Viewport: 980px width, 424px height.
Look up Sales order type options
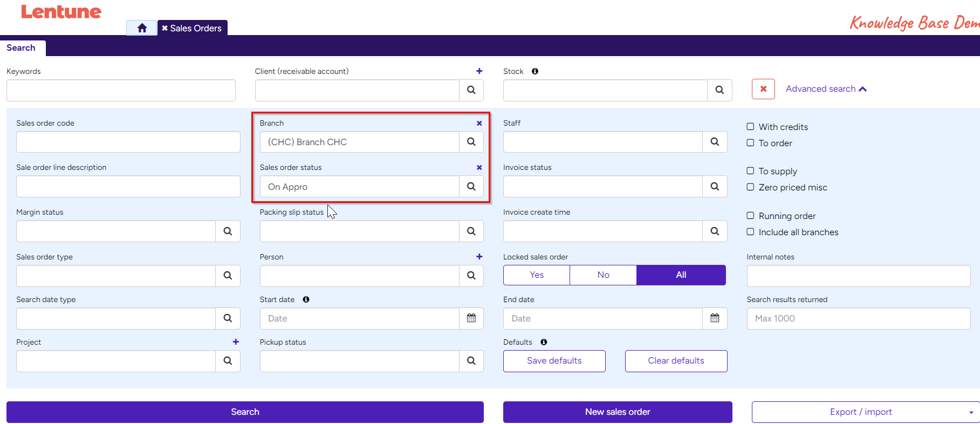[x=228, y=276]
